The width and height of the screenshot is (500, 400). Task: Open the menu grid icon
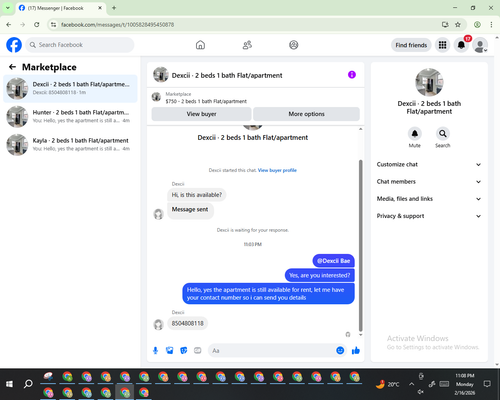point(442,45)
